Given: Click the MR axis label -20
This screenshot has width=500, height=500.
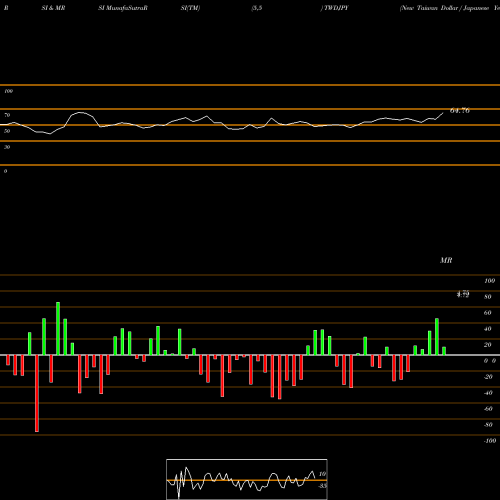Looking at the screenshot, I should click(x=488, y=377).
